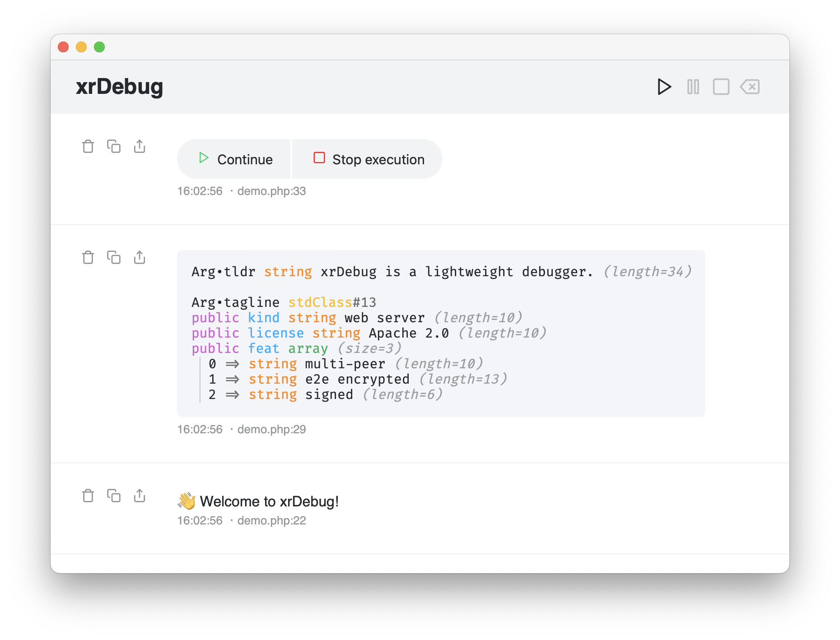
Task: Open demo.php:33 file reference
Action: (271, 191)
